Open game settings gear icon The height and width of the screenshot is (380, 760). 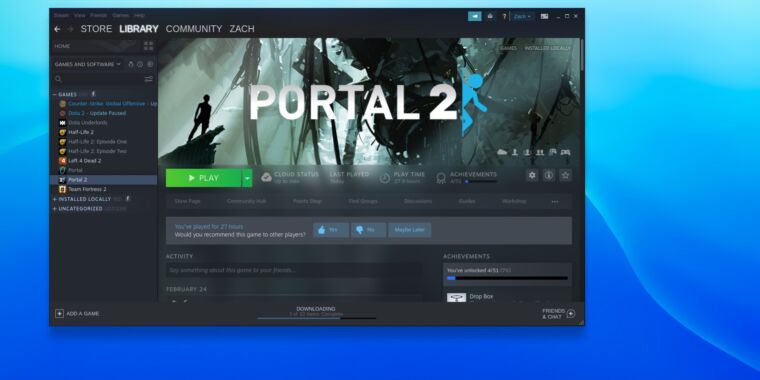pyautogui.click(x=532, y=175)
